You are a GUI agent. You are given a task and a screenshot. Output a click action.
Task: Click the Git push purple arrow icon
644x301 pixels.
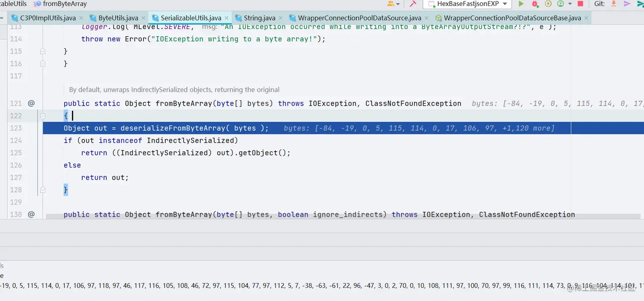coord(627,4)
